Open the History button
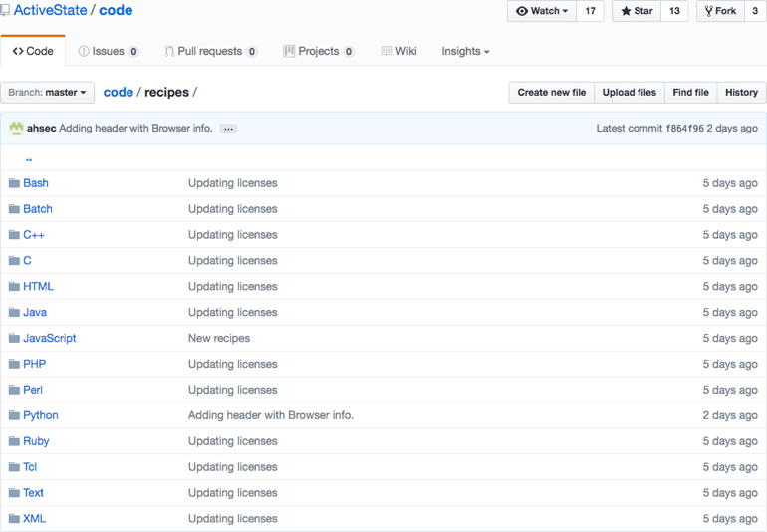Viewport: 767px width, 532px height. tap(741, 92)
